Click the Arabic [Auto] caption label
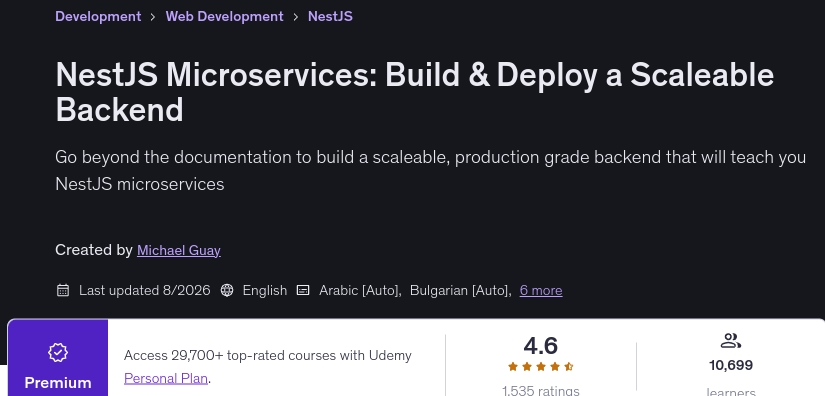The width and height of the screenshot is (825, 396). [x=360, y=290]
